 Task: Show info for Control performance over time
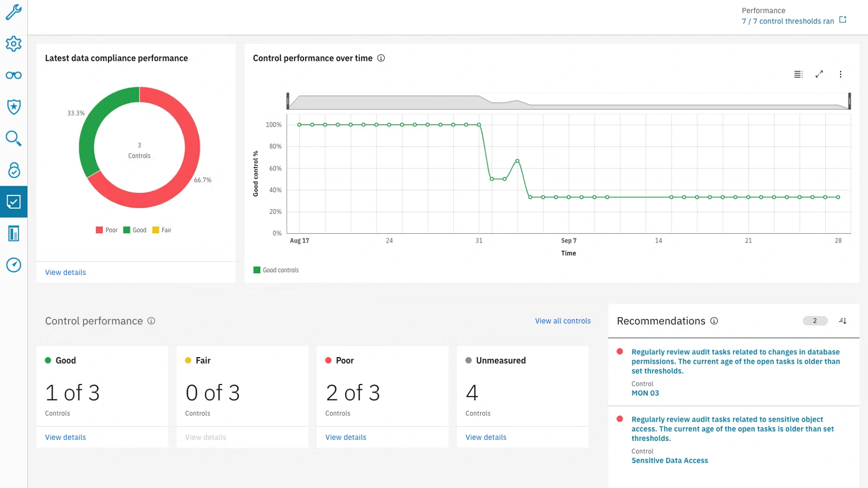pos(381,58)
